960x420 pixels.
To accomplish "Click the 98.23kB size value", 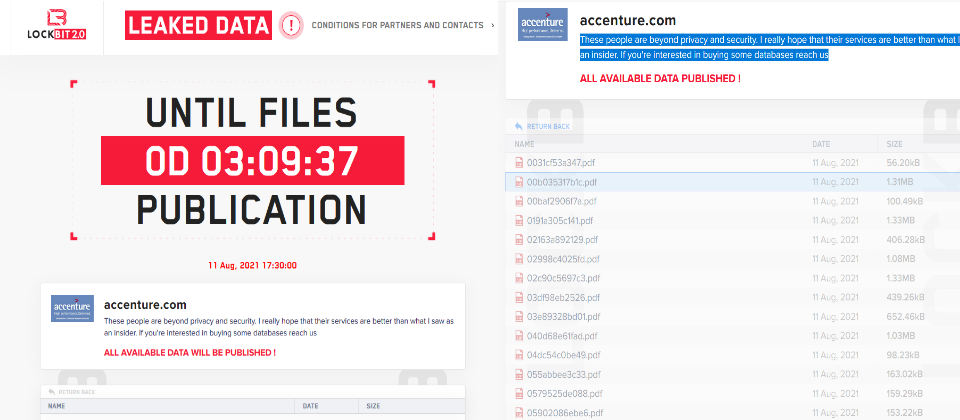I will tap(901, 354).
